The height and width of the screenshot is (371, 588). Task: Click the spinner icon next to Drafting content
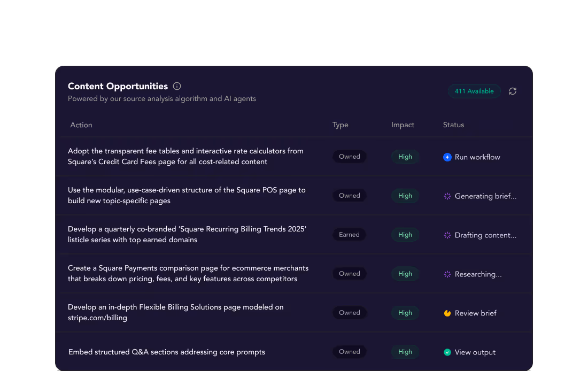tap(447, 235)
